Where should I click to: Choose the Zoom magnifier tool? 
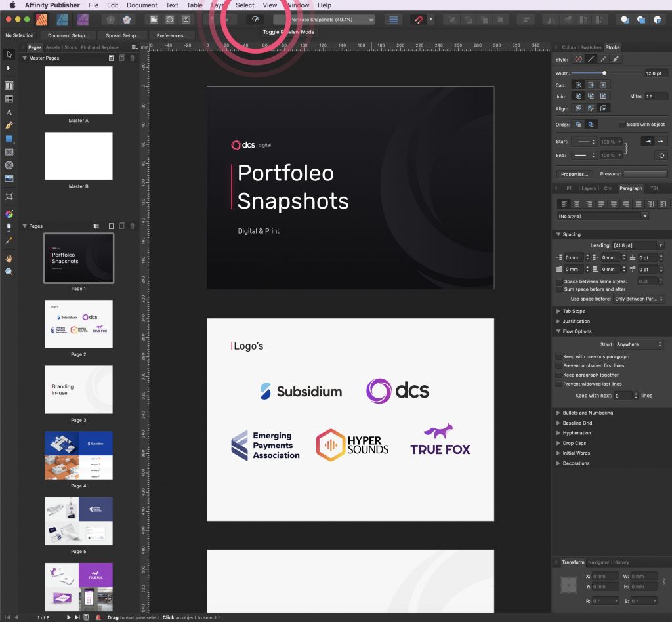tap(9, 272)
